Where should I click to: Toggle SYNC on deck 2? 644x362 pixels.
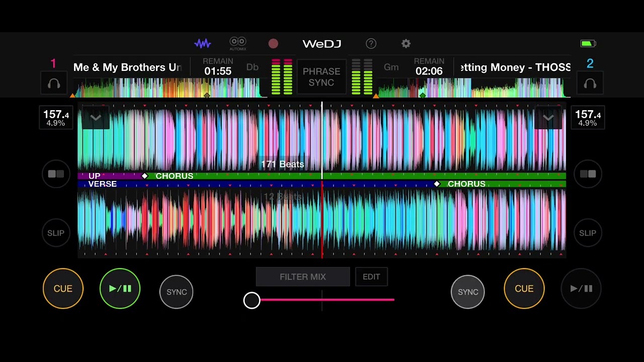[x=468, y=292]
